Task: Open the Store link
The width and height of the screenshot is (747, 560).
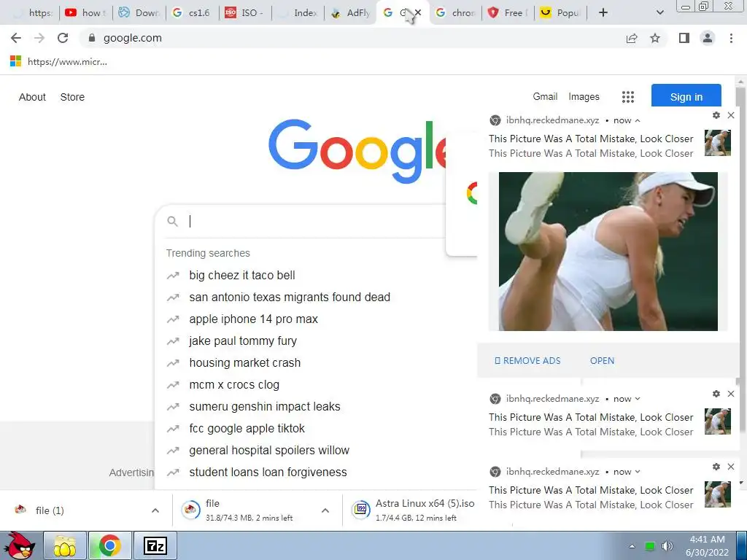Action: click(x=72, y=97)
